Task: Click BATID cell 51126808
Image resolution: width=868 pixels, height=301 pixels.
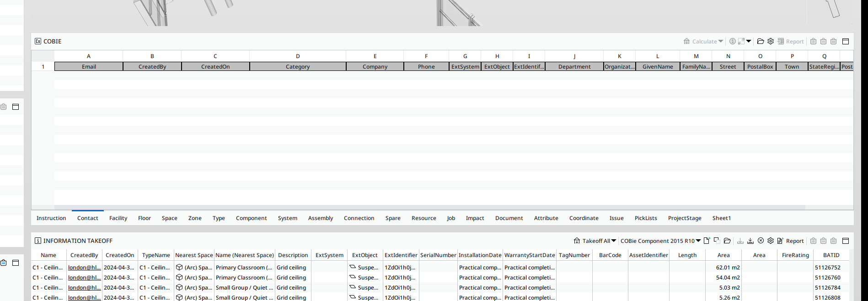Action: pyautogui.click(x=831, y=297)
